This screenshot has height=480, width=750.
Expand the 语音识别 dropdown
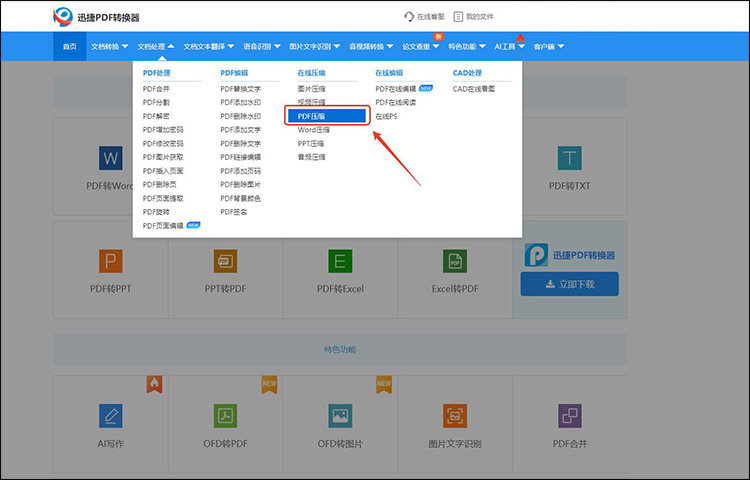click(262, 46)
